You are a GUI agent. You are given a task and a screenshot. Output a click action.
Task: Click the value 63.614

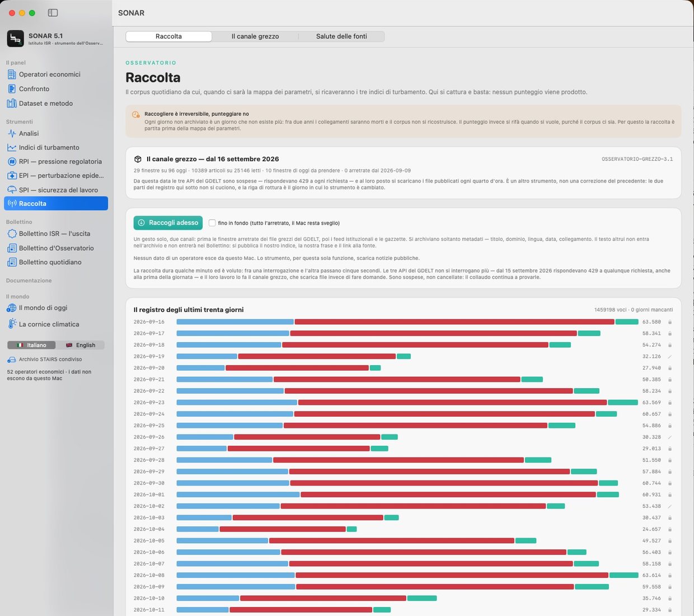[x=651, y=576]
